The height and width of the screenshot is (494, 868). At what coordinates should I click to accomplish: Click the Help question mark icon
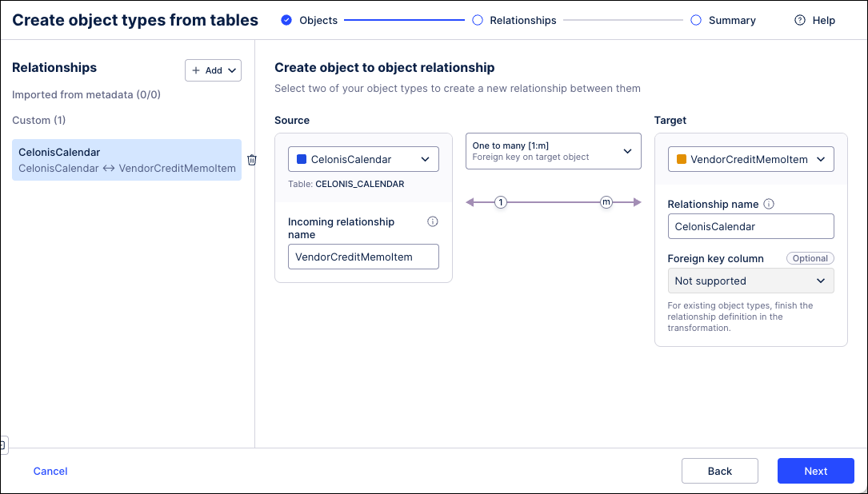(799, 20)
